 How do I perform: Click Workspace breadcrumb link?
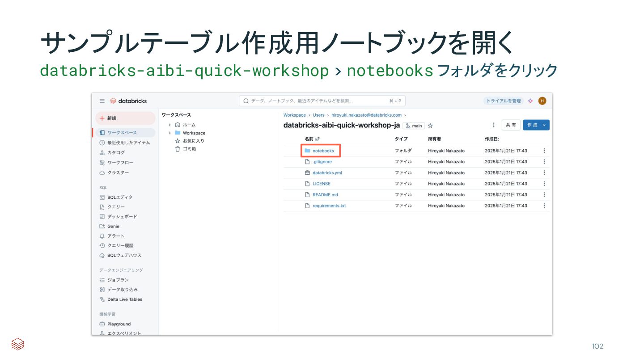(295, 115)
